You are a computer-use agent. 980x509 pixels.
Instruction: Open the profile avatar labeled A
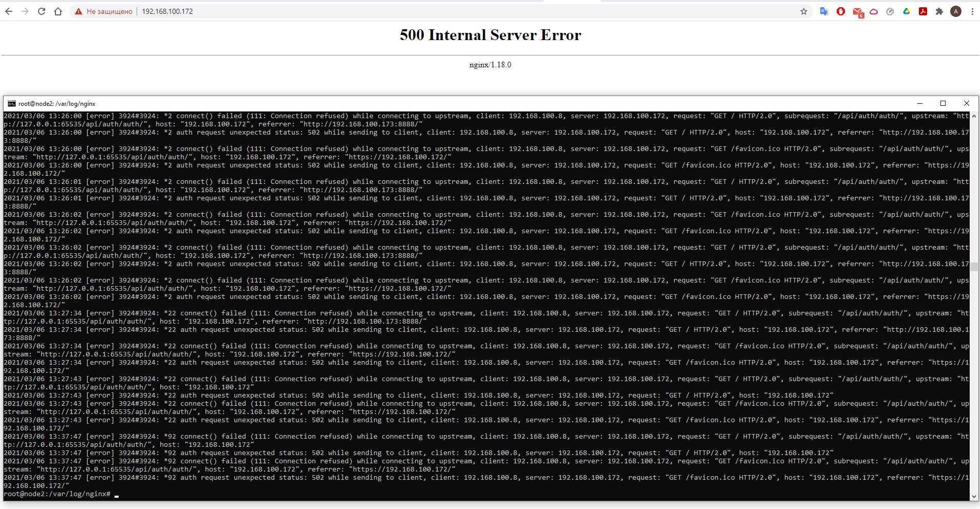[956, 11]
